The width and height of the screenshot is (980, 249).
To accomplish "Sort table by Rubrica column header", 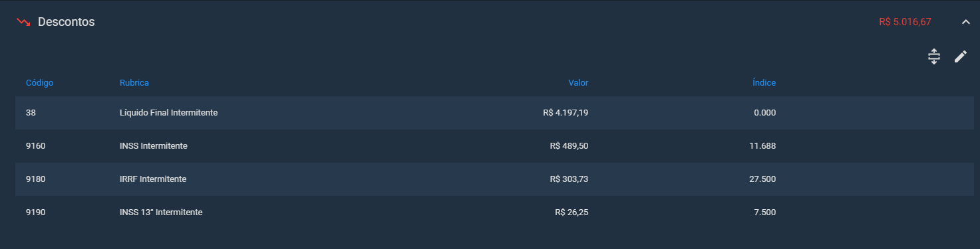I will 134,83.
